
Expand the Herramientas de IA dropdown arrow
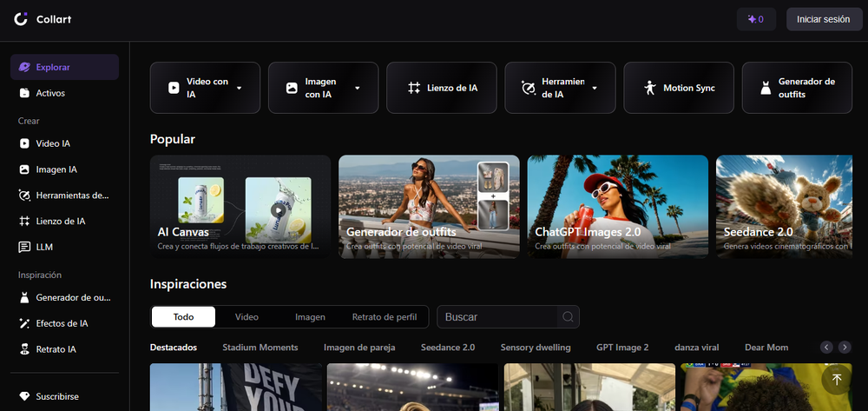coord(595,88)
